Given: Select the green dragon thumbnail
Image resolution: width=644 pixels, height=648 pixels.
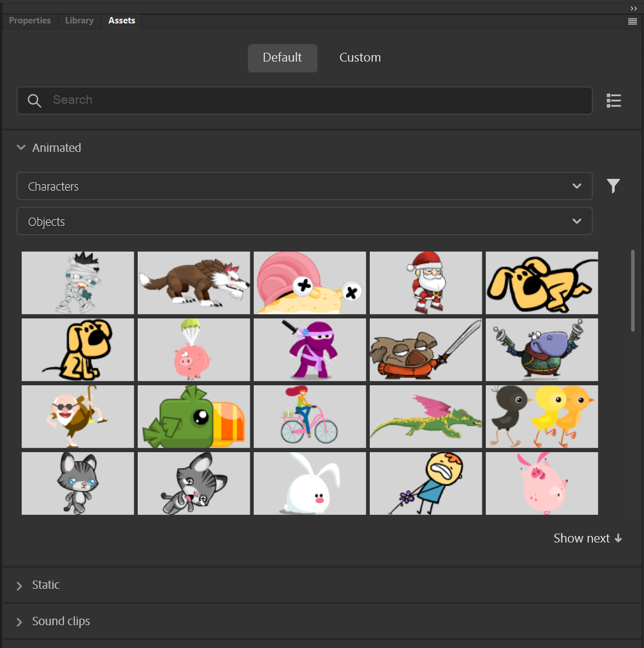Looking at the screenshot, I should pos(425,416).
